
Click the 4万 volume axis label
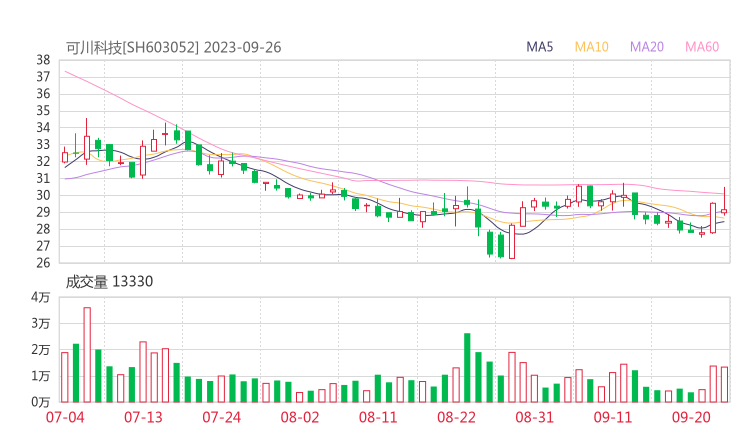coord(41,297)
